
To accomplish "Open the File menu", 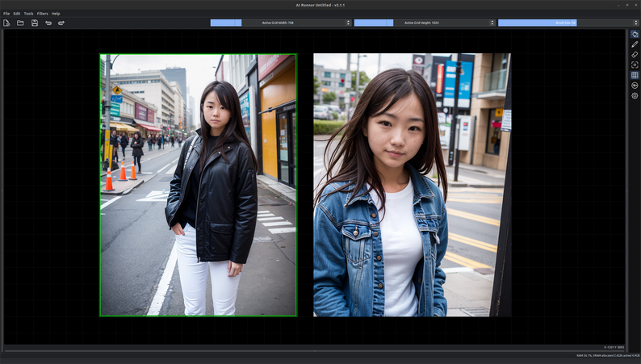I will tap(6, 14).
